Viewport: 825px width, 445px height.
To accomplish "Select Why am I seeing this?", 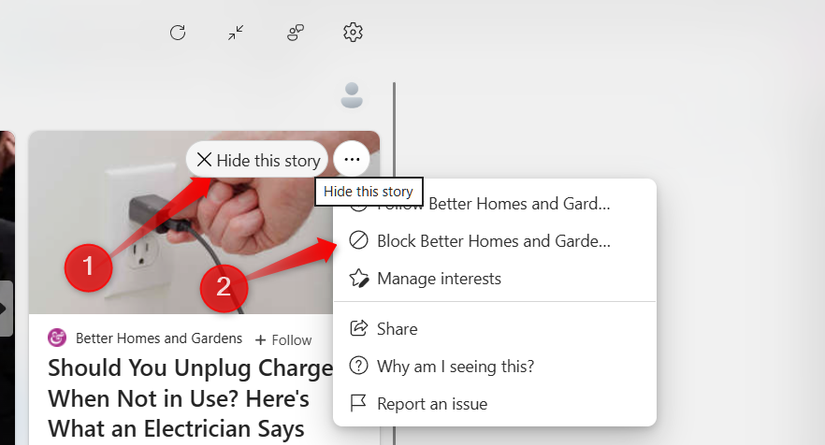I will pos(455,367).
